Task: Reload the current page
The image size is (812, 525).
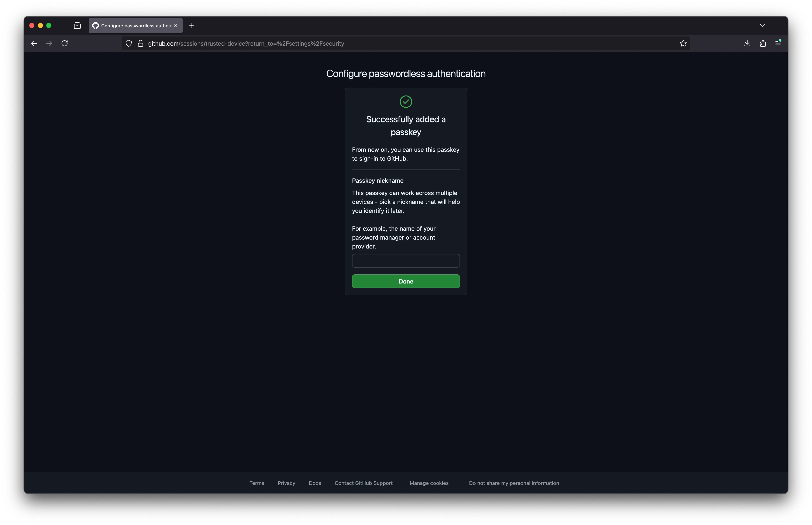Action: 65,43
